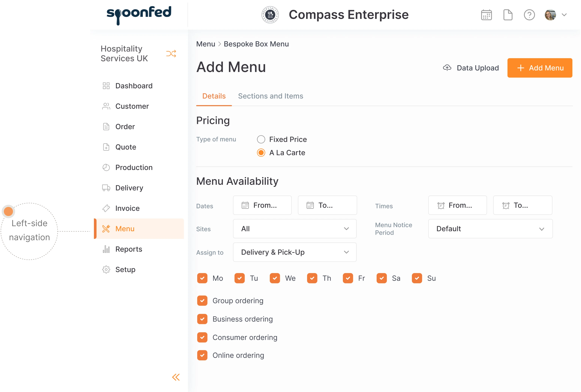Select the Fixed Price radio button
Image resolution: width=581 pixels, height=392 pixels.
click(x=261, y=139)
